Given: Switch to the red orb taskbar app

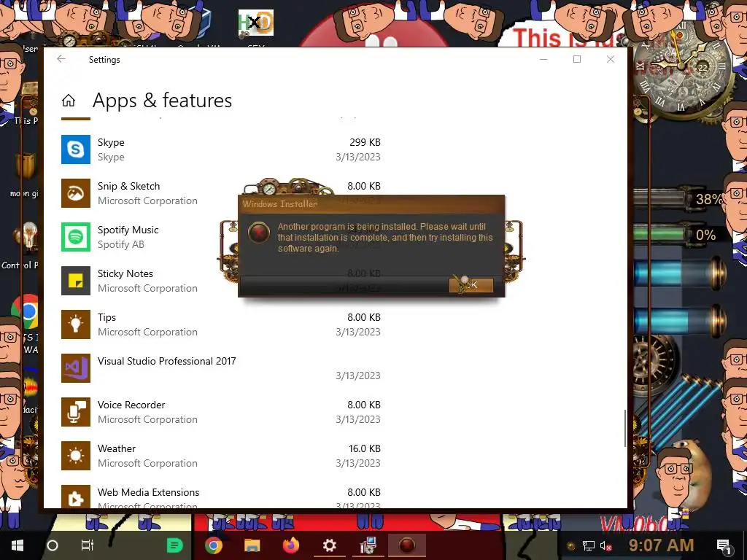Looking at the screenshot, I should pyautogui.click(x=407, y=545).
